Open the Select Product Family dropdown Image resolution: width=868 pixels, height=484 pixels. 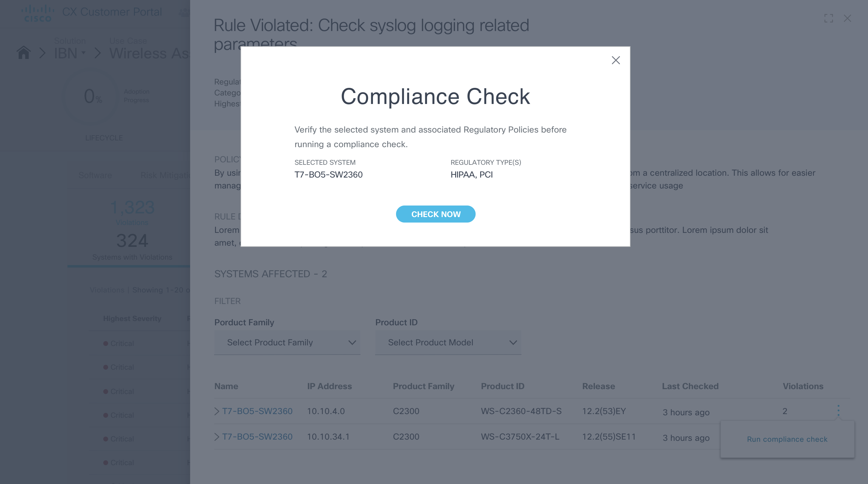[287, 342]
